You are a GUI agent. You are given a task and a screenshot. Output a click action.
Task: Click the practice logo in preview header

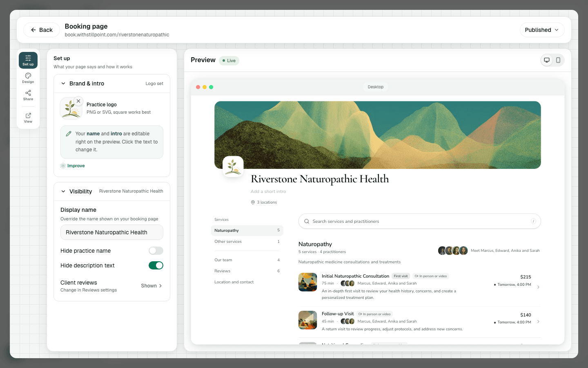[233, 166]
